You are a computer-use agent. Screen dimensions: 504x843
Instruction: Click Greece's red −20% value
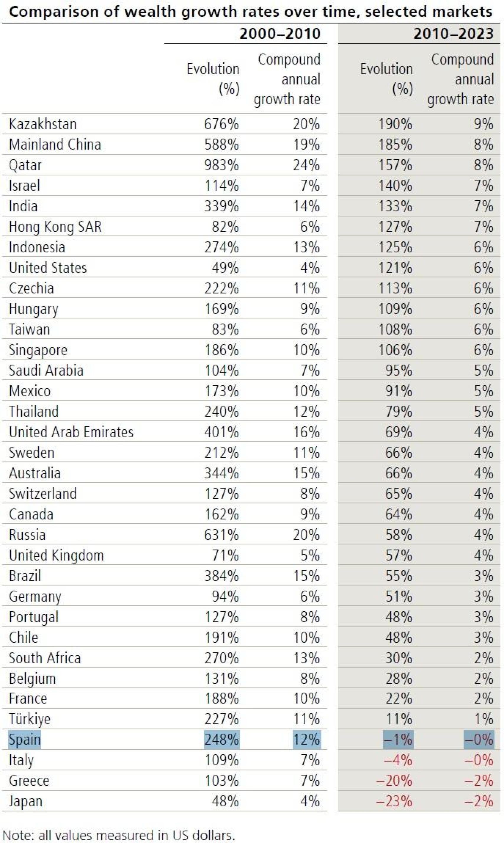pos(394,780)
